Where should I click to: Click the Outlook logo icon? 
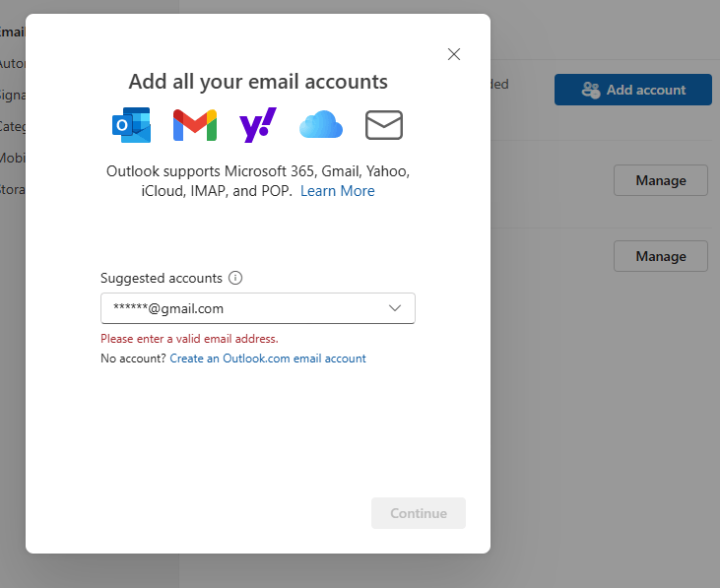(x=132, y=125)
